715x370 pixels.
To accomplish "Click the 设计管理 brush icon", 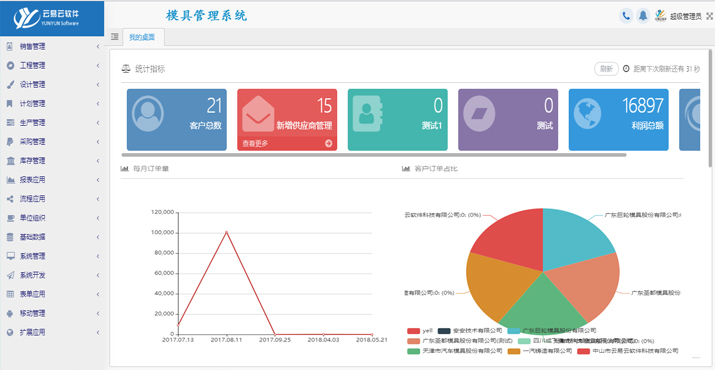I will click(10, 85).
